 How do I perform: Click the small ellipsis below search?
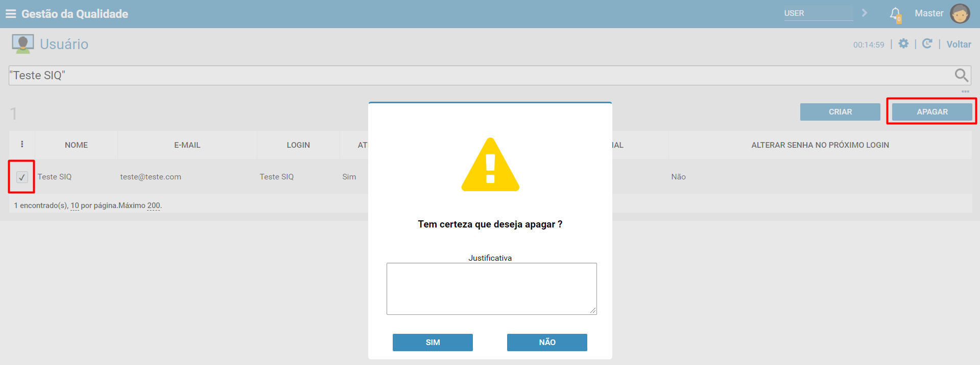tap(965, 92)
